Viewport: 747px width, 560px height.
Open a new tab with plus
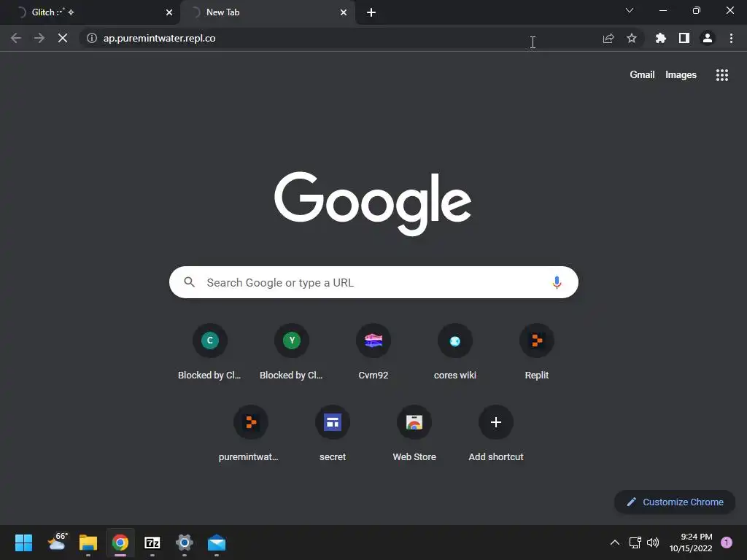pyautogui.click(x=371, y=12)
